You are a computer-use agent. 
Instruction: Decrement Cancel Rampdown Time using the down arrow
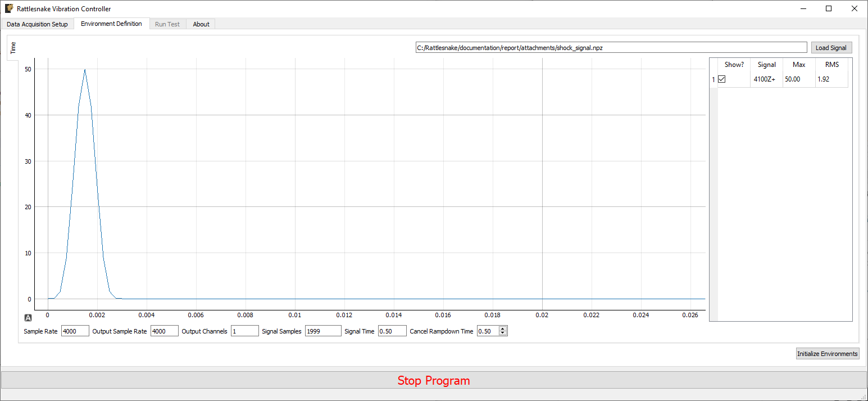point(502,333)
